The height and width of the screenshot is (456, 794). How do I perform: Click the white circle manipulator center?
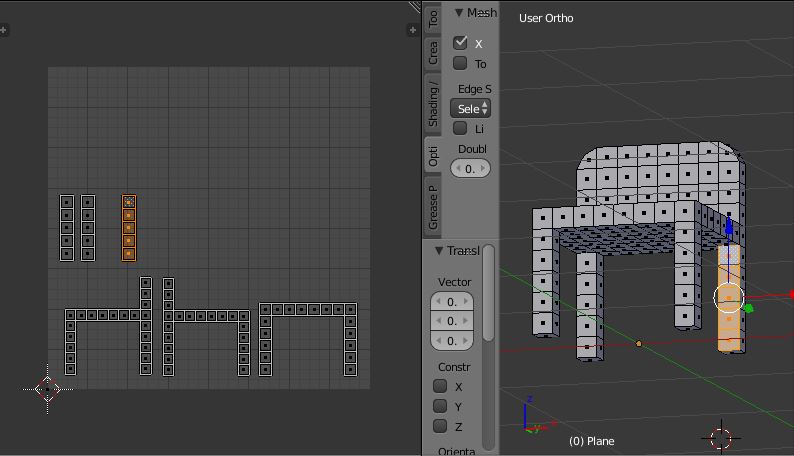coord(728,298)
